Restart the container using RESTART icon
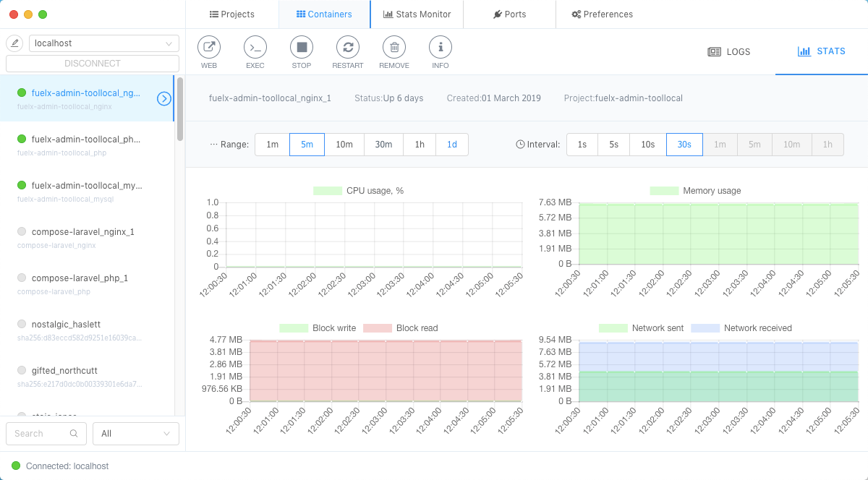Viewport: 868px width, 480px height. click(x=348, y=48)
